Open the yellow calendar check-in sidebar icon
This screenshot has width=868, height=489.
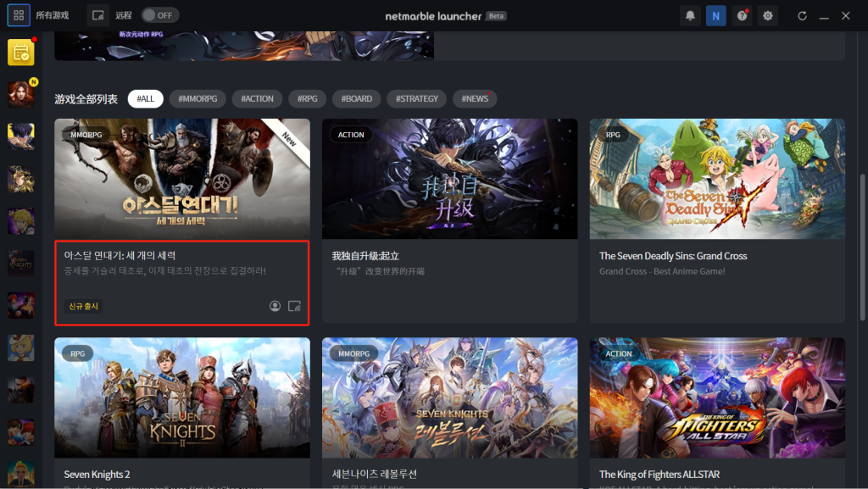(21, 53)
